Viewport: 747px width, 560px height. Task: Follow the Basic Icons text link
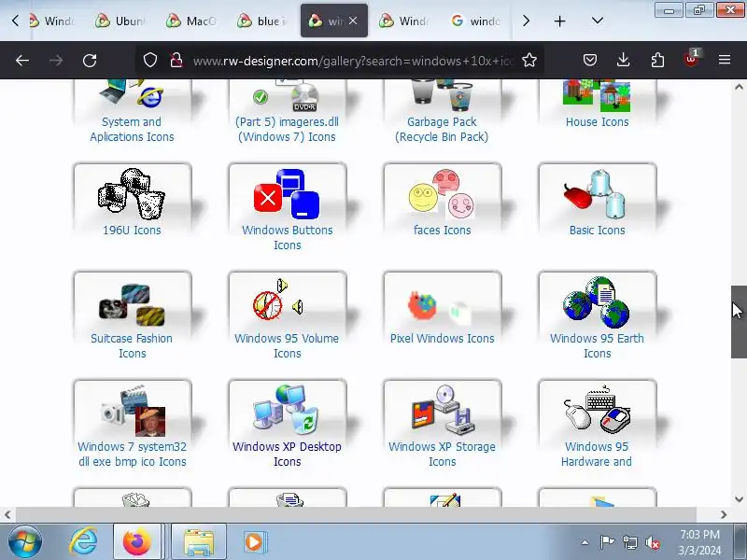[x=597, y=230]
